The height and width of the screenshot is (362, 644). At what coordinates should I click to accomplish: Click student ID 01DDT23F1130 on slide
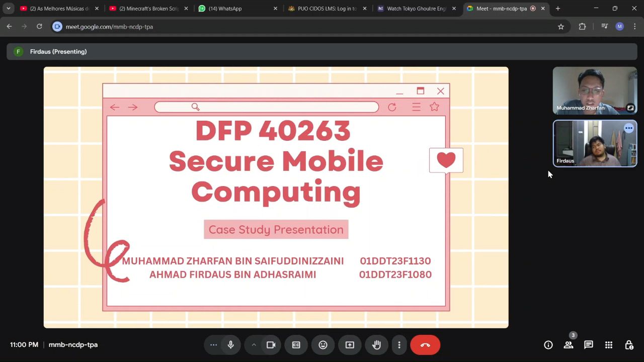pos(395,261)
